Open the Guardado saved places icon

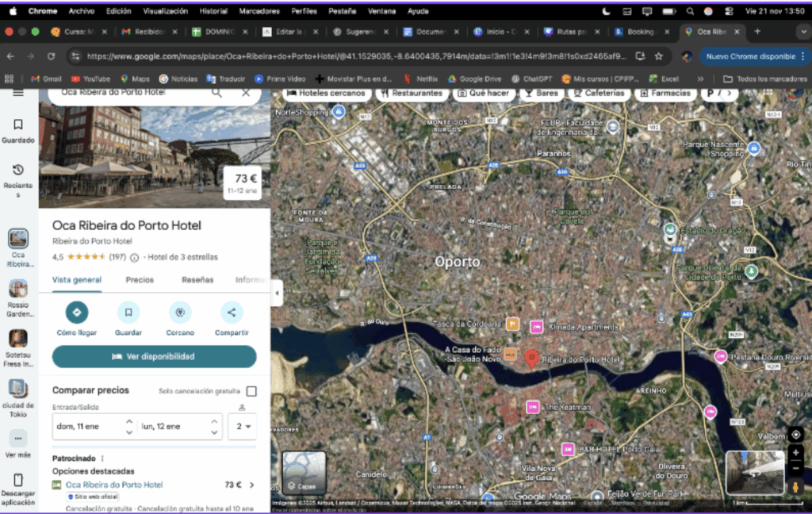click(x=18, y=125)
